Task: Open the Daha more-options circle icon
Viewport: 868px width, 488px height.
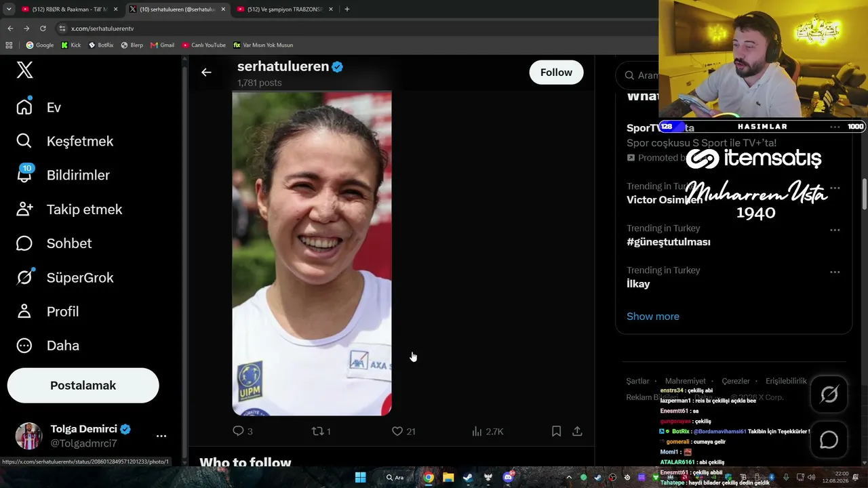Action: (24, 346)
